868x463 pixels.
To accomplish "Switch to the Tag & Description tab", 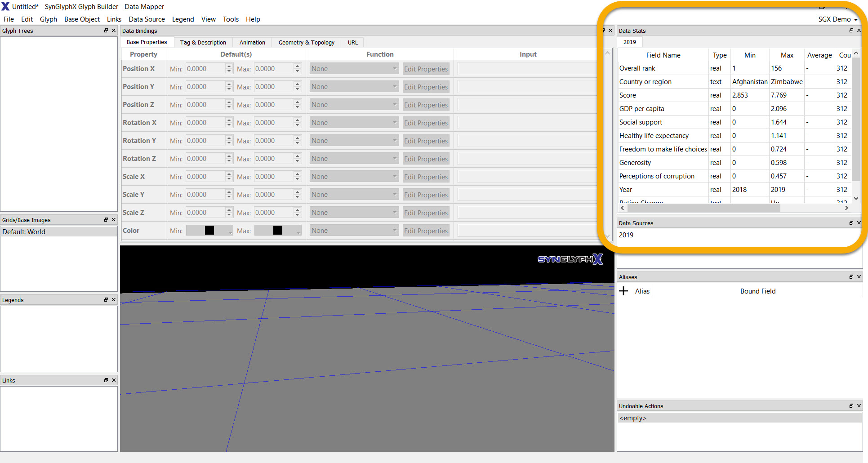I will click(x=203, y=42).
